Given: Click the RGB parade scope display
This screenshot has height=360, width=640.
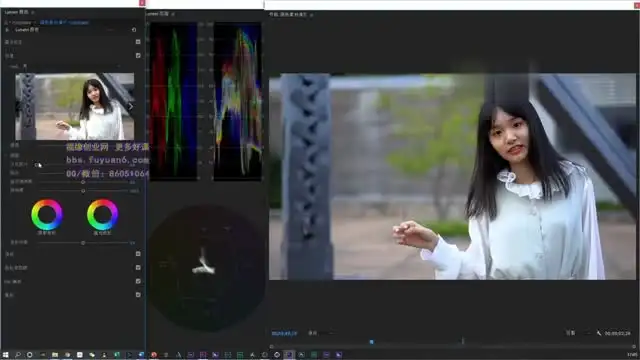Looking at the screenshot, I should coord(173,101).
